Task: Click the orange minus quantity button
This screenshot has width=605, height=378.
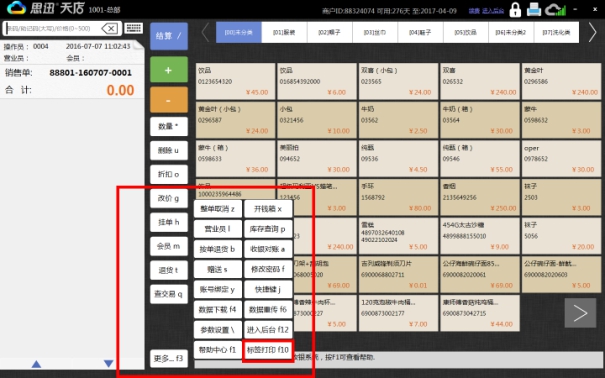Action: point(169,100)
